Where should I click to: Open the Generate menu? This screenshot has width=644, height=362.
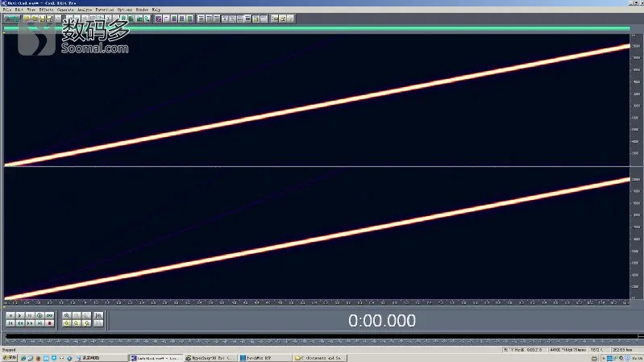click(65, 10)
